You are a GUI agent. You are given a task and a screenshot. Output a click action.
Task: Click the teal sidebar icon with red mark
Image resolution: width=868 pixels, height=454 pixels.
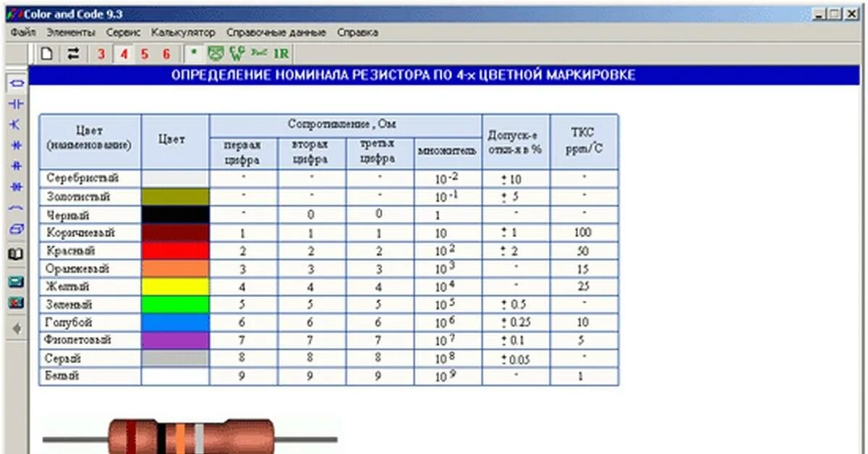coord(17,303)
